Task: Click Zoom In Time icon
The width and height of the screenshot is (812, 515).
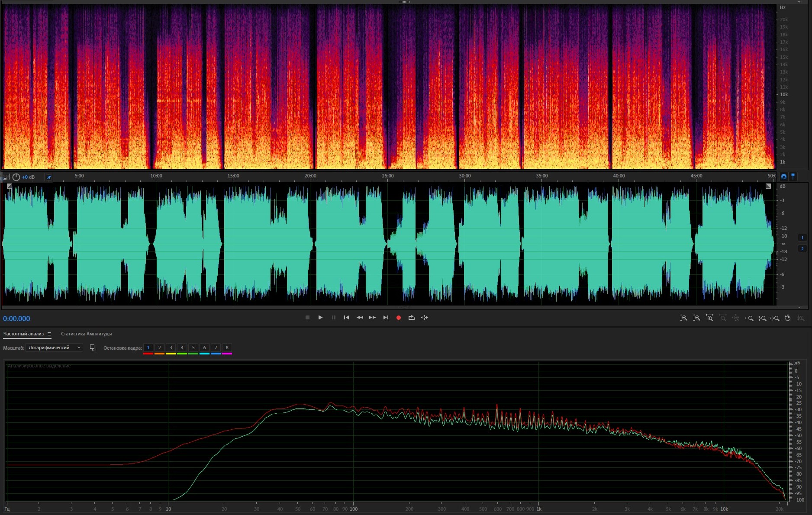Action: coord(709,318)
